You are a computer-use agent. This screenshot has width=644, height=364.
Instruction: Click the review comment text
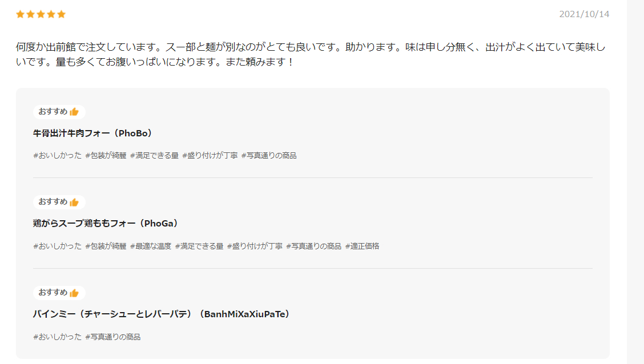(x=311, y=54)
